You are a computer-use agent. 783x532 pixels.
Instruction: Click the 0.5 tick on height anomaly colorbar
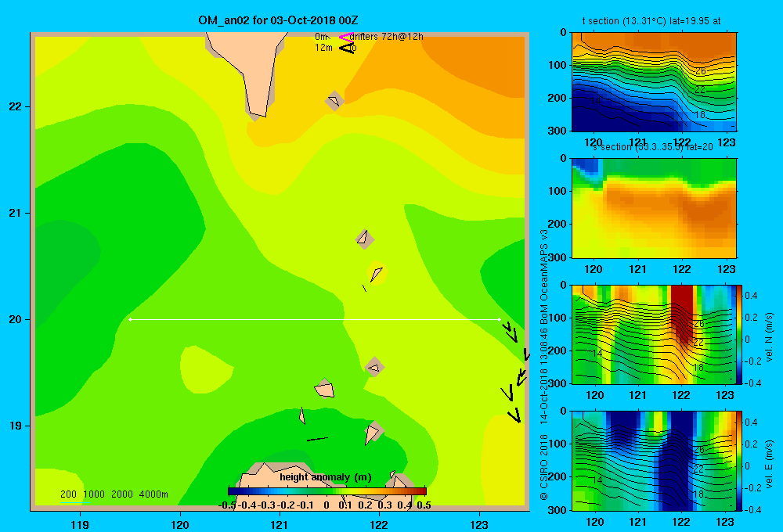tap(424, 505)
